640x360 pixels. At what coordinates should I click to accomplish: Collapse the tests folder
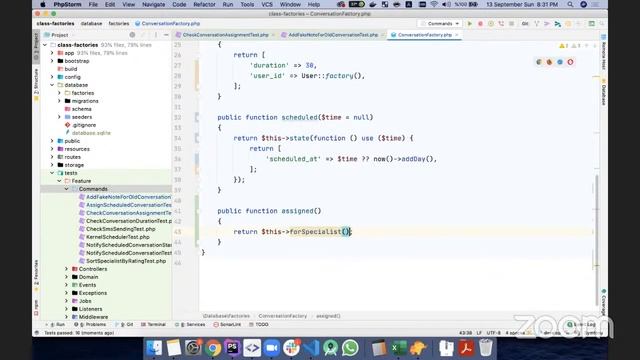[52, 173]
